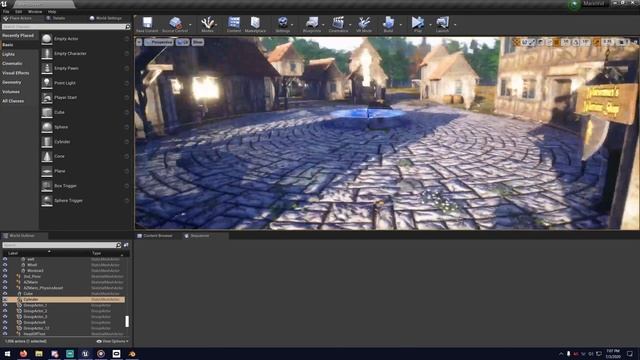Open the File menu
The height and width of the screenshot is (360, 640).
(x=6, y=12)
